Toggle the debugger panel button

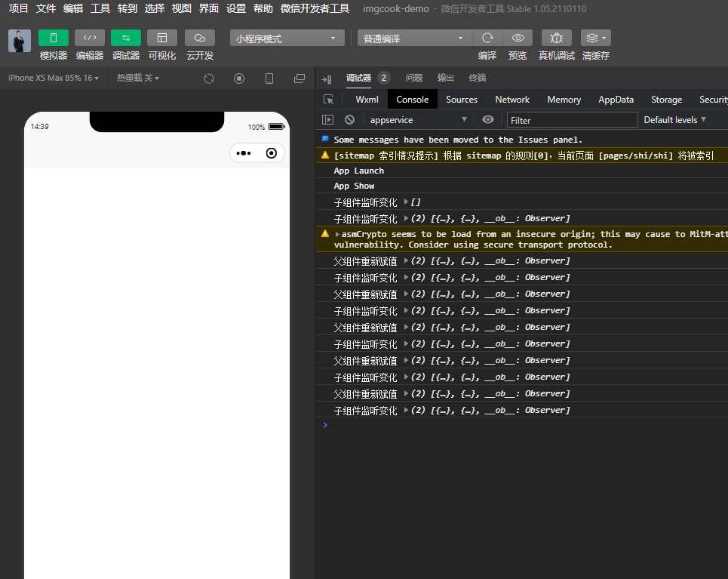(x=126, y=38)
